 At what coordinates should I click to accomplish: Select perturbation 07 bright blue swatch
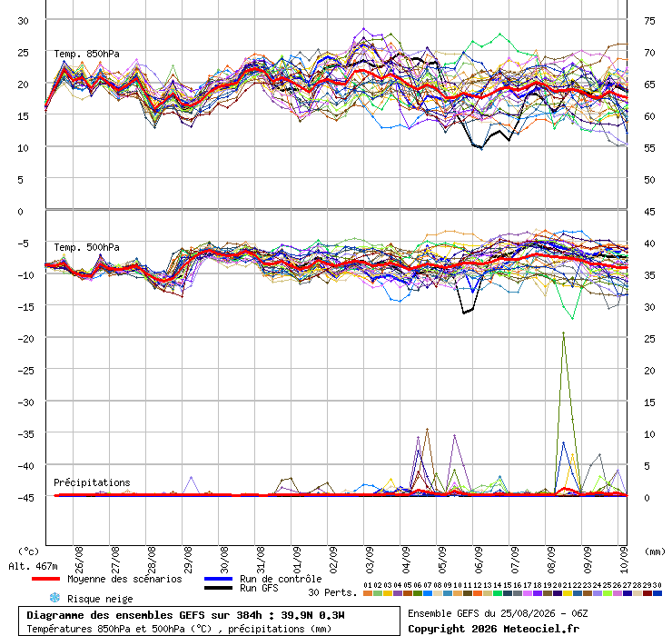pyautogui.click(x=428, y=593)
